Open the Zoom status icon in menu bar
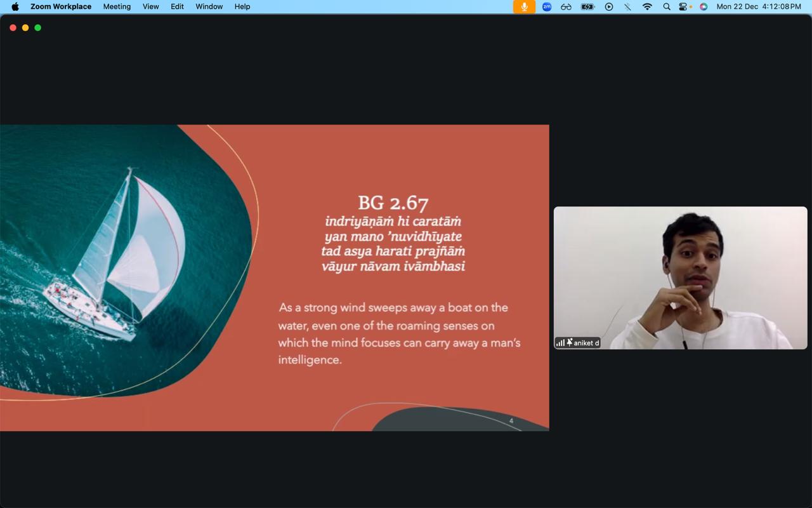The width and height of the screenshot is (812, 508). tap(547, 6)
